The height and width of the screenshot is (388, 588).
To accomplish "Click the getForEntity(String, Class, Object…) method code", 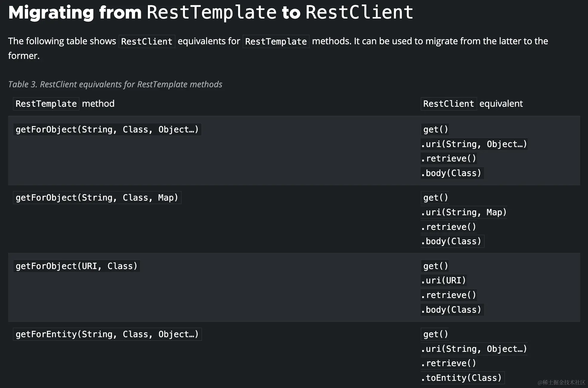I will [107, 334].
